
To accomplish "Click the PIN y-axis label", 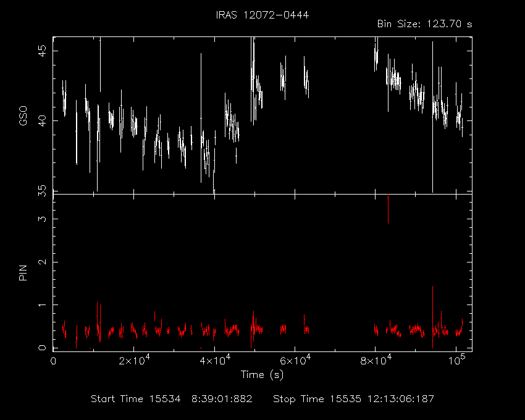I will tap(23, 272).
